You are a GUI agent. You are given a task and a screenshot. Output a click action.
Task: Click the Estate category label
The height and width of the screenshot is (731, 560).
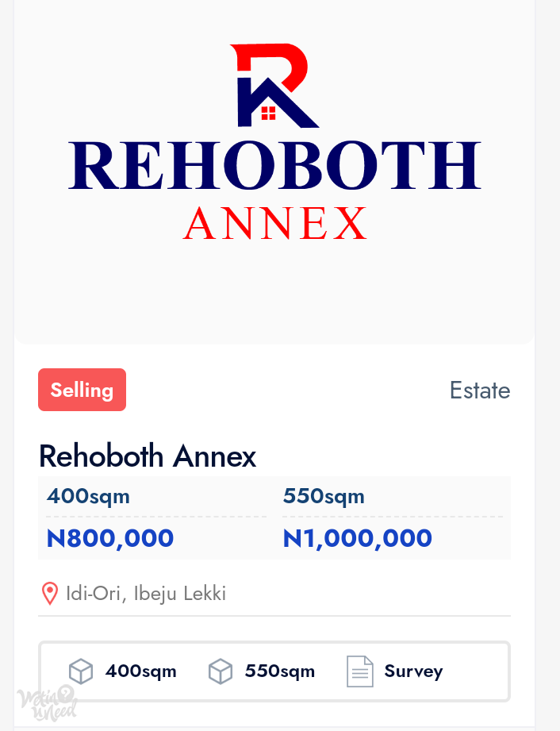480,391
